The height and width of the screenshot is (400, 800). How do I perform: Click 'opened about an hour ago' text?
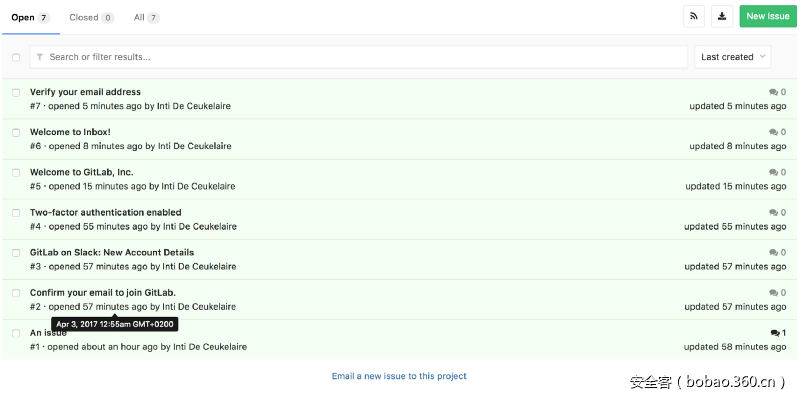(103, 347)
